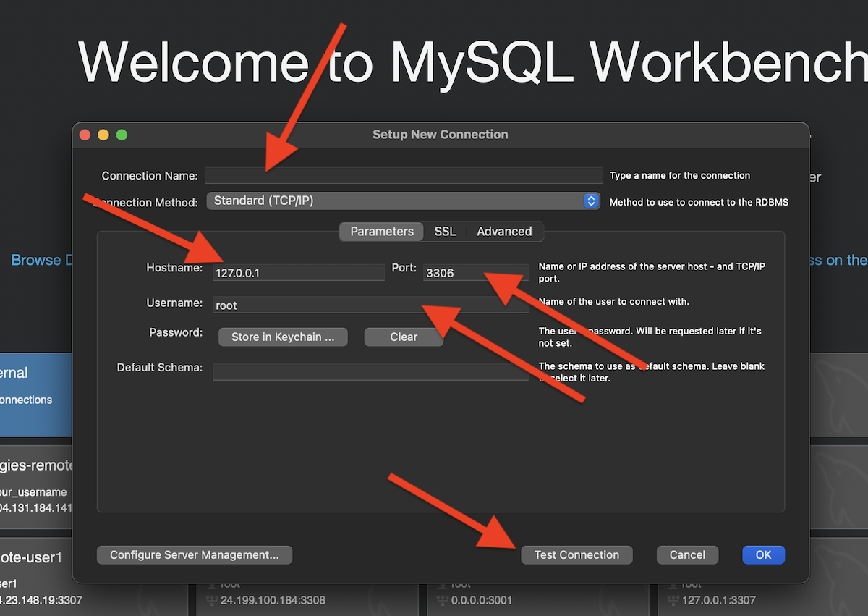This screenshot has width=868, height=616.
Task: Focus the Username field showing root
Action: 370,305
